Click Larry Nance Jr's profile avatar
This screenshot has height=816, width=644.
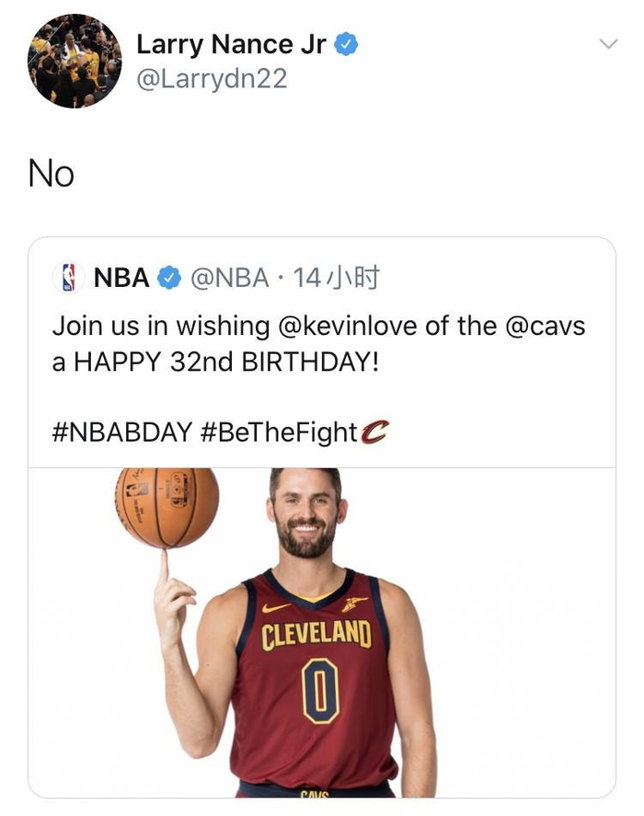(75, 61)
